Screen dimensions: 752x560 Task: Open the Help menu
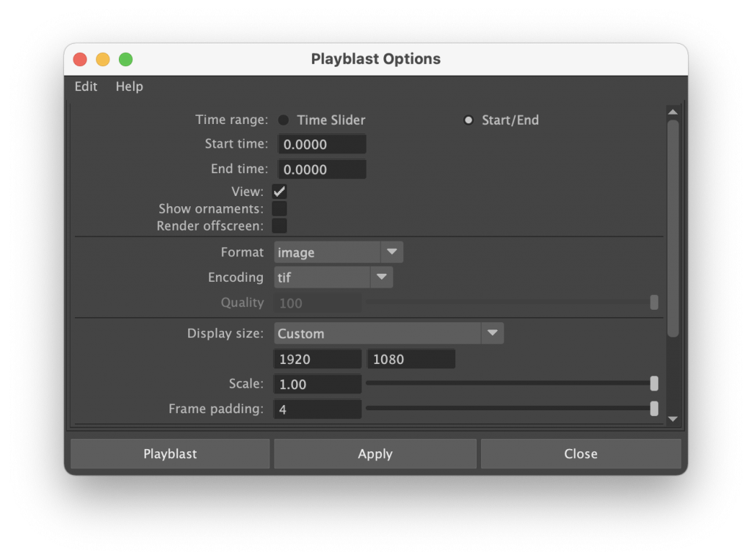(129, 87)
